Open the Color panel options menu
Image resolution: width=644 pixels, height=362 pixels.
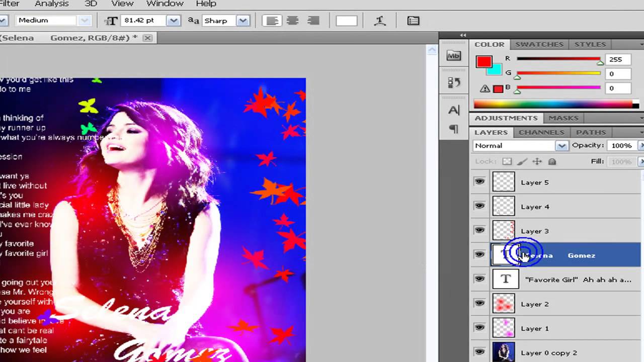click(x=641, y=44)
